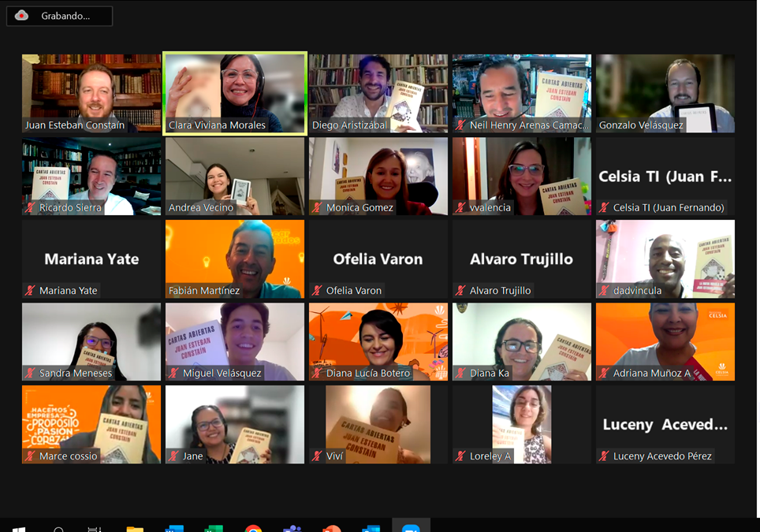Click the Grabando... recording indicator button
This screenshot has height=532, width=760.
click(x=60, y=16)
